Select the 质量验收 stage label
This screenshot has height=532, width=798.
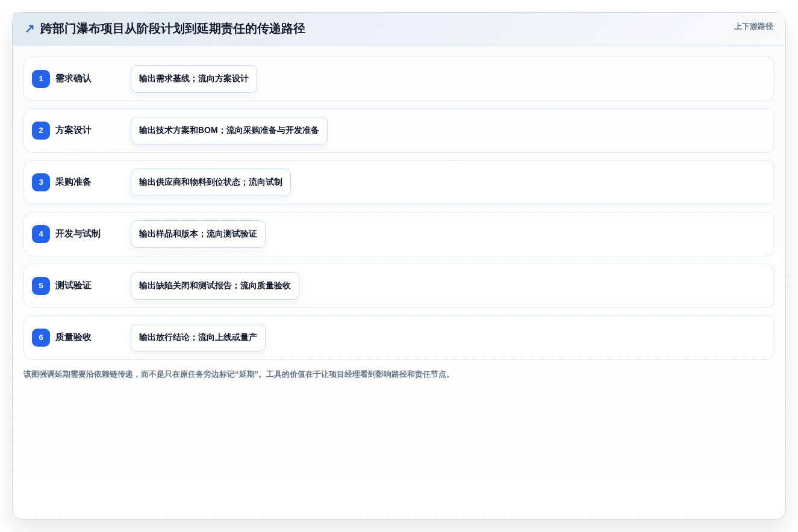73,338
